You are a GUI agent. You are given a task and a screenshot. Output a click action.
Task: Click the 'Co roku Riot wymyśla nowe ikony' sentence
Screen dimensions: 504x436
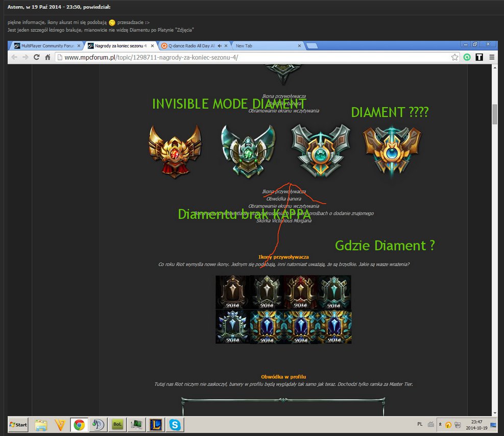(x=284, y=264)
